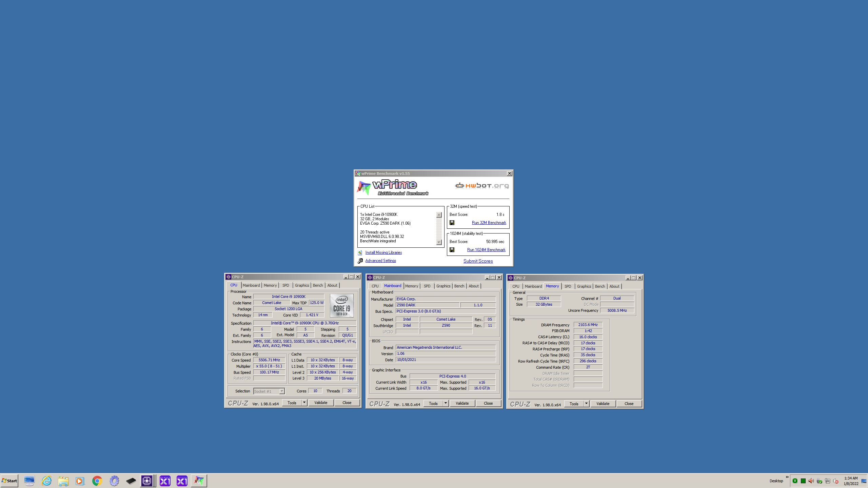This screenshot has height=488, width=868.
Task: Click save icon beside Run 32M Benchmark
Action: click(452, 223)
